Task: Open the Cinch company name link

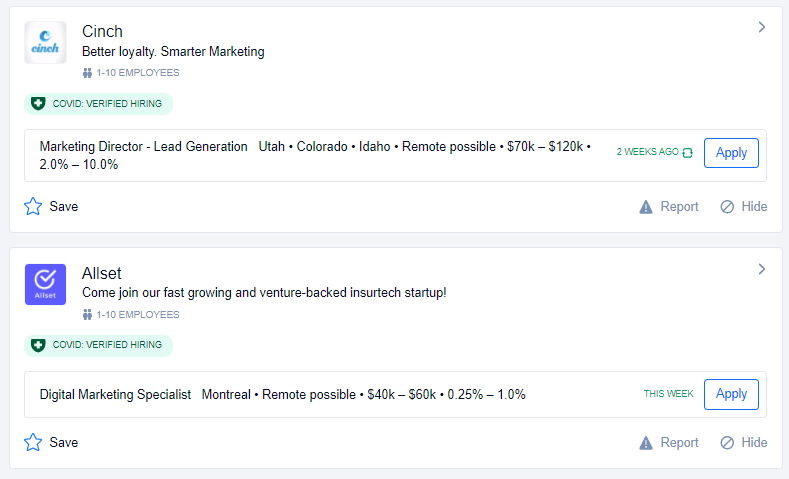Action: (102, 32)
